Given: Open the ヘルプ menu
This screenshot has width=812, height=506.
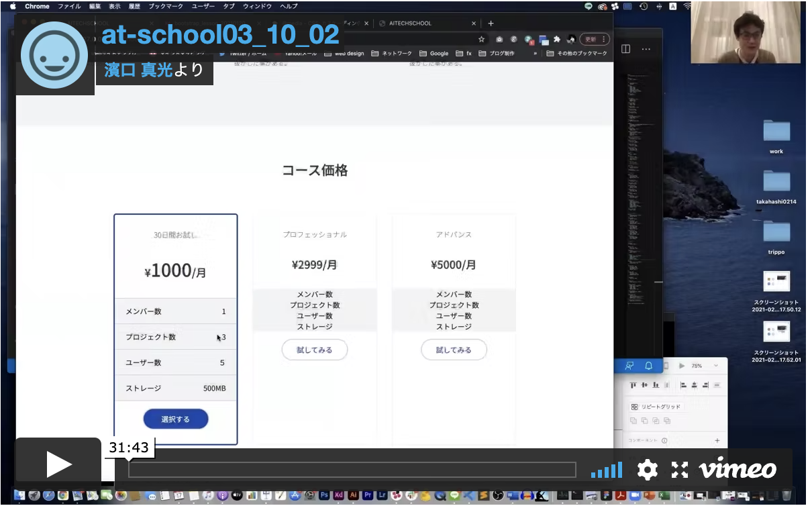Looking at the screenshot, I should 289,6.
